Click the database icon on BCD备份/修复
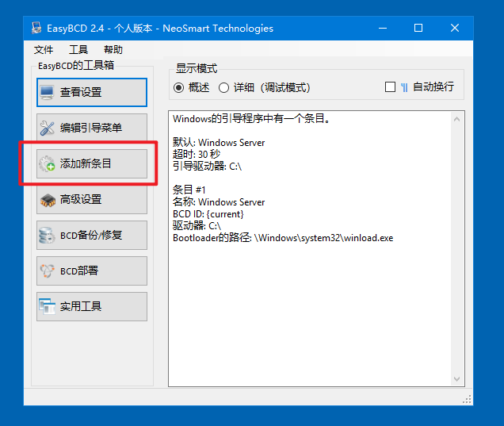The width and height of the screenshot is (504, 426). point(47,235)
